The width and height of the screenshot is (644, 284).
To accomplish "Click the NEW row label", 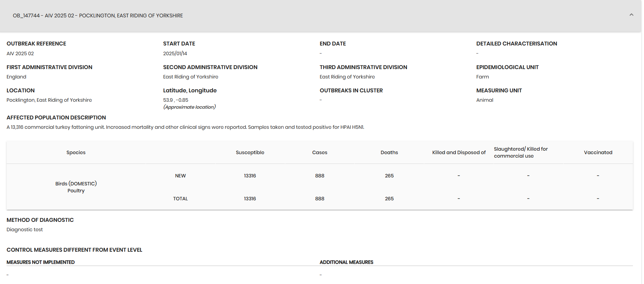I will pos(180,176).
